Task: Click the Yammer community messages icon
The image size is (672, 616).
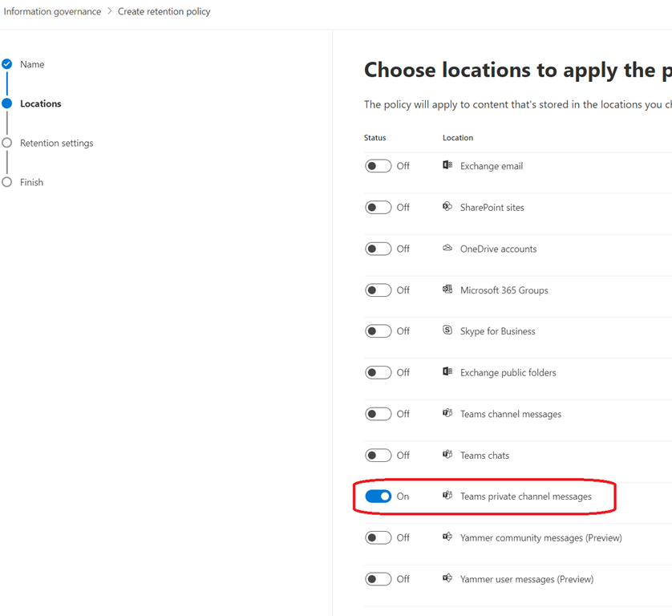Action: point(447,537)
